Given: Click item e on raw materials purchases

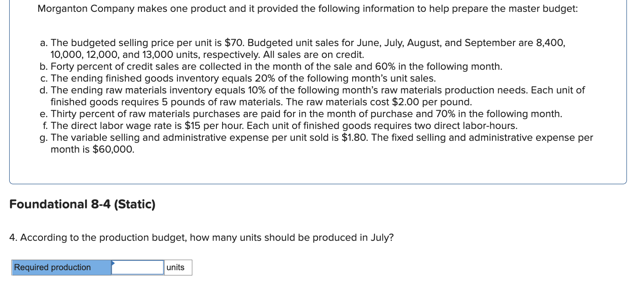Looking at the screenshot, I should coord(301,114).
